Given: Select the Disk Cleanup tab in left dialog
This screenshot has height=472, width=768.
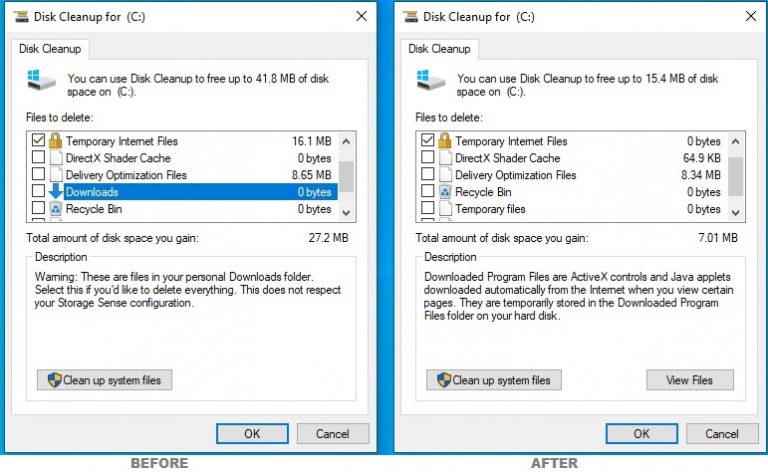Looking at the screenshot, I should click(50, 49).
